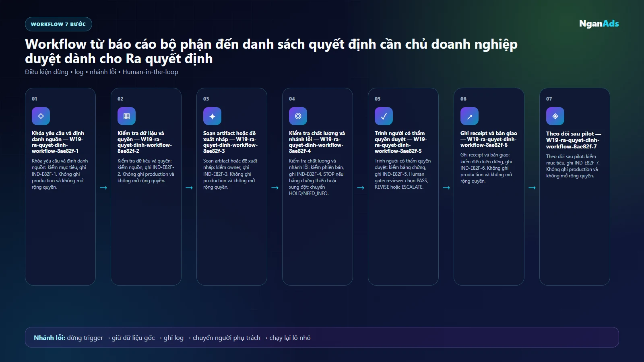This screenshot has width=644, height=362.
Task: Click the 'Nhánh lỗi:' label in bottom bar
Action: [50, 337]
